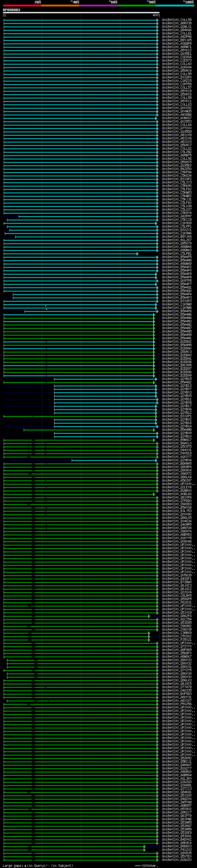Click the alignment bar for UniRef100_C0LL59

coord(81,20)
